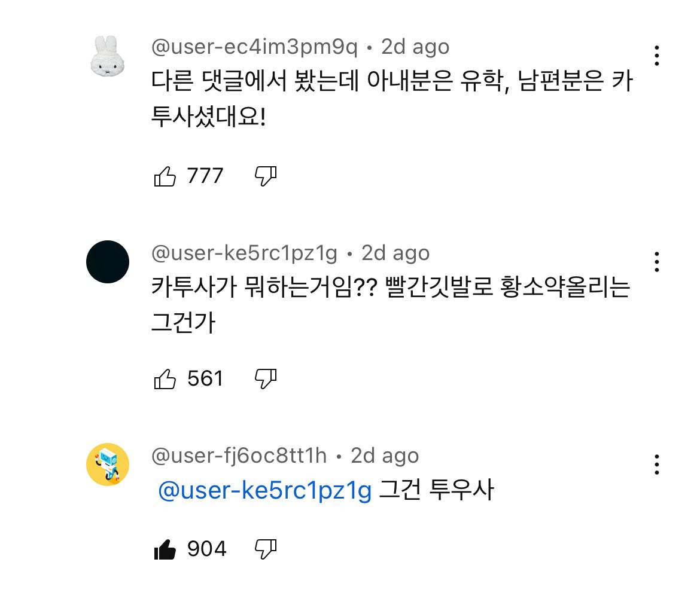This screenshot has width=700, height=605.
Task: Dislike the reply by @user-fj6oc8tt1h
Action: pos(266,549)
